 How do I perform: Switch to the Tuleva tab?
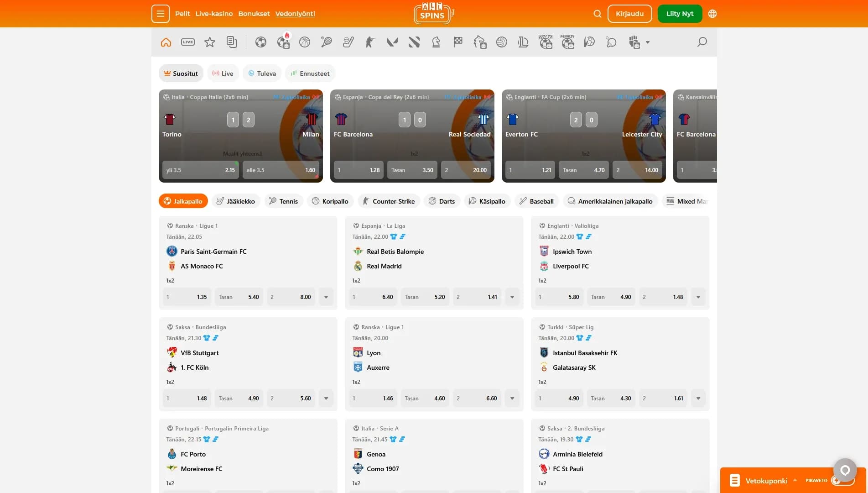pos(262,73)
